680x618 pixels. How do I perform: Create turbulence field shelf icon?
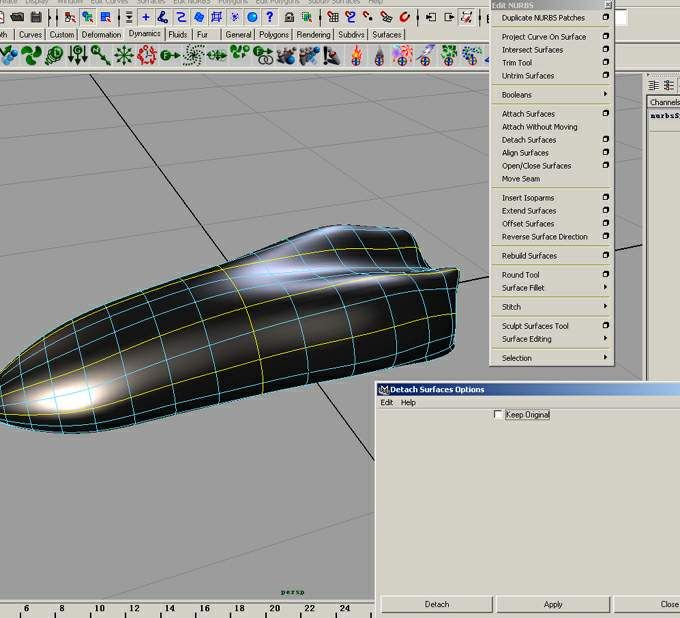(147, 56)
